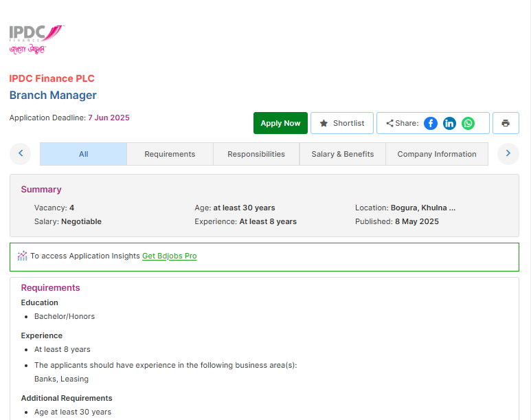
Task: Click the Banks, Leasing business area text
Action: point(61,379)
